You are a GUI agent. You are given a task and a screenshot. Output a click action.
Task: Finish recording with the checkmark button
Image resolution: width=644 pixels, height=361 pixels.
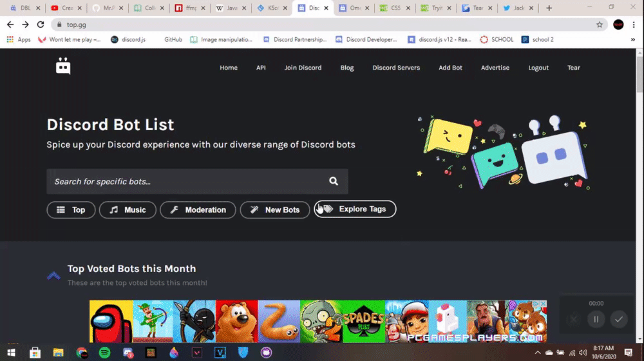coord(618,320)
